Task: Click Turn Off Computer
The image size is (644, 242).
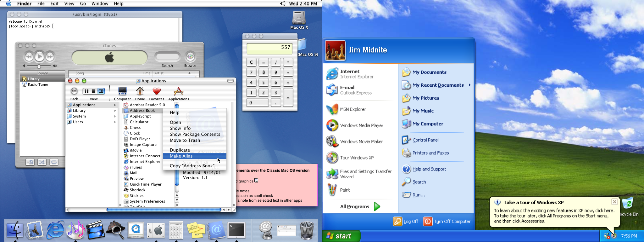Action: [x=447, y=222]
